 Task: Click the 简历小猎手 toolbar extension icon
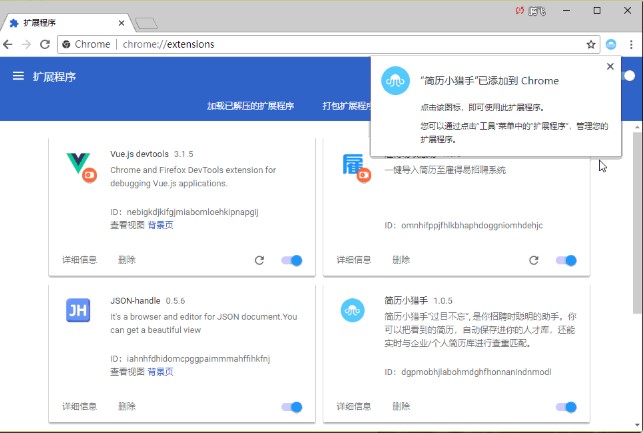(612, 44)
